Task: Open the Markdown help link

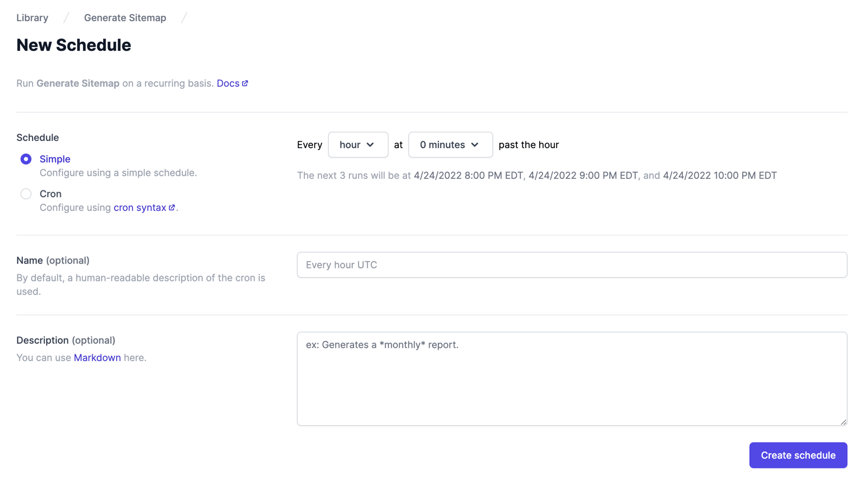Action: click(x=97, y=358)
